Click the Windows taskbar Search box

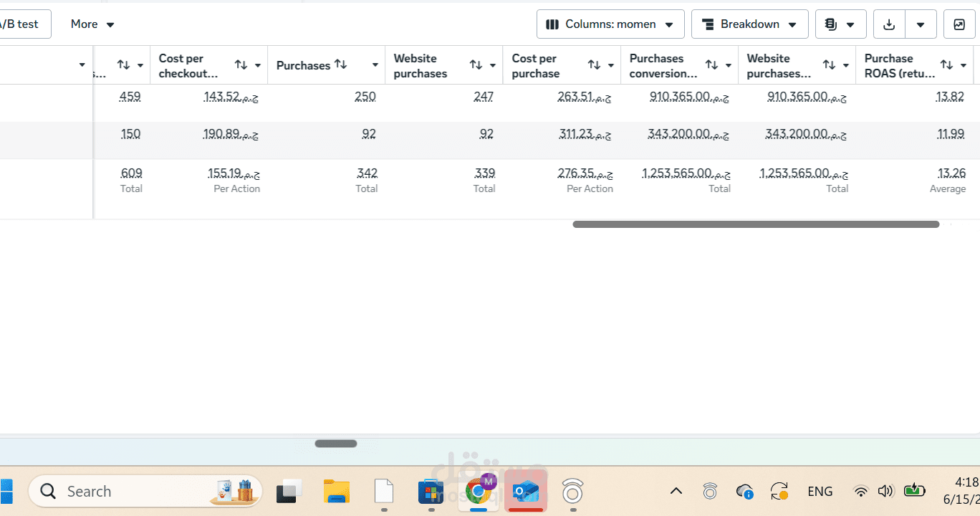click(x=145, y=492)
